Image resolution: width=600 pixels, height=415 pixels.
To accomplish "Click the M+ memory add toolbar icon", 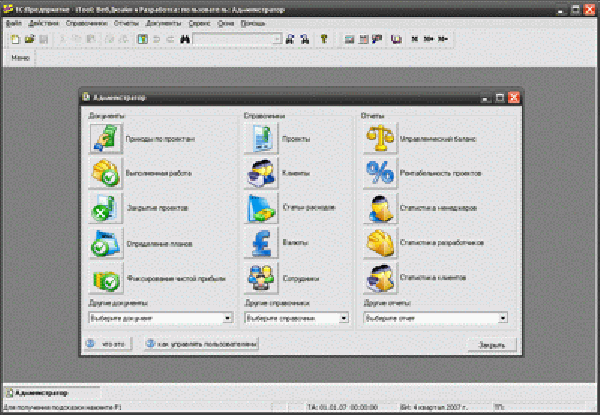I will 429,39.
